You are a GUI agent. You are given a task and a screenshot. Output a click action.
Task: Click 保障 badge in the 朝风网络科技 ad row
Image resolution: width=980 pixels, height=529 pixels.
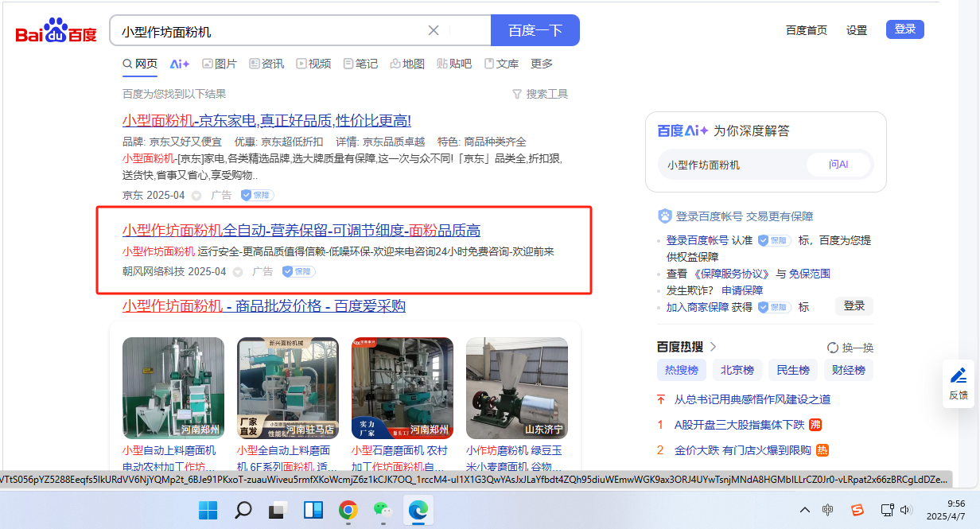tap(298, 272)
